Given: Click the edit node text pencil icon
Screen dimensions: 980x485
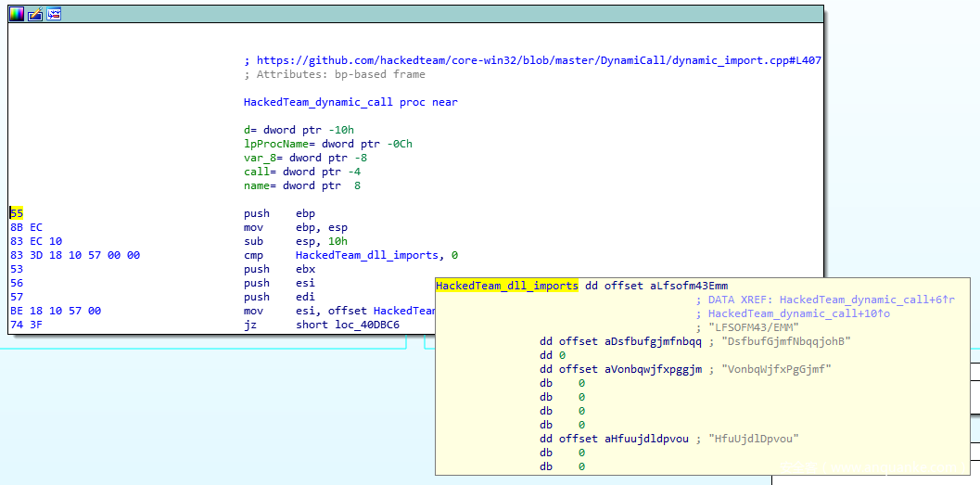Looking at the screenshot, I should [35, 14].
